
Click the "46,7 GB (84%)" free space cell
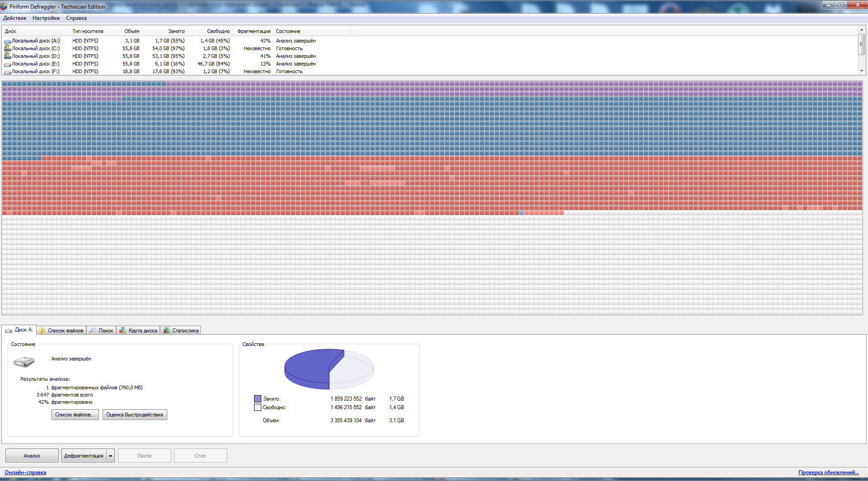pyautogui.click(x=213, y=64)
